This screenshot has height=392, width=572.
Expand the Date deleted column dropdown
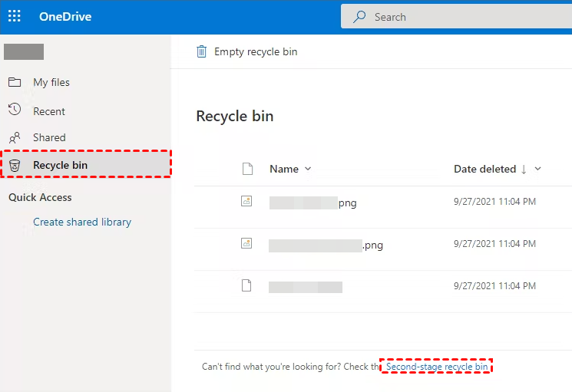pos(537,169)
